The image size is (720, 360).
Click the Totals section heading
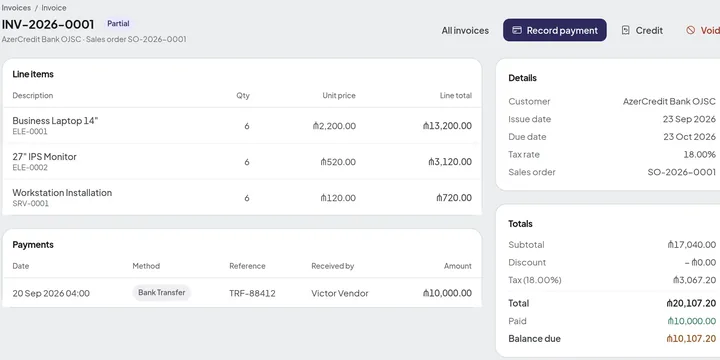(x=520, y=224)
